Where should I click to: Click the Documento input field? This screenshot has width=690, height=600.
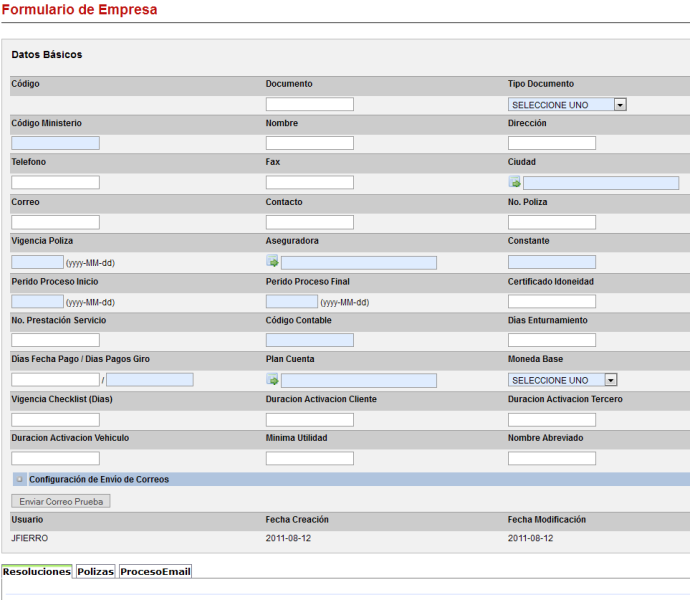(x=309, y=104)
